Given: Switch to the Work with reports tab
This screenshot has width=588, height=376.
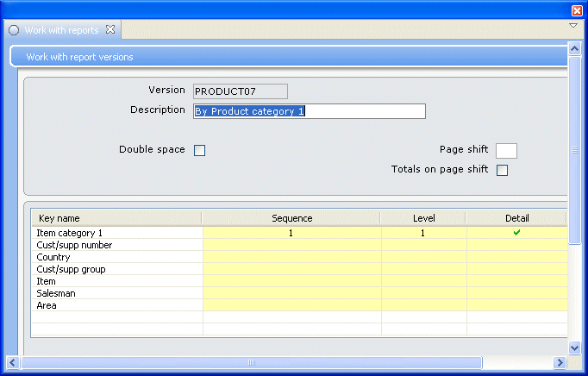Looking at the screenshot, I should [61, 30].
